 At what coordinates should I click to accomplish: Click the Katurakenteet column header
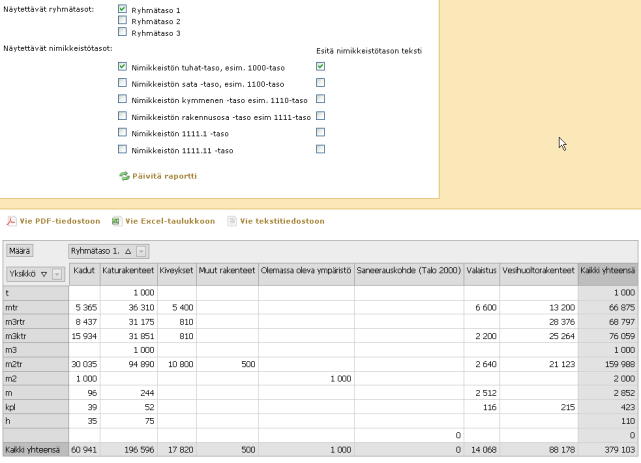tap(126, 270)
